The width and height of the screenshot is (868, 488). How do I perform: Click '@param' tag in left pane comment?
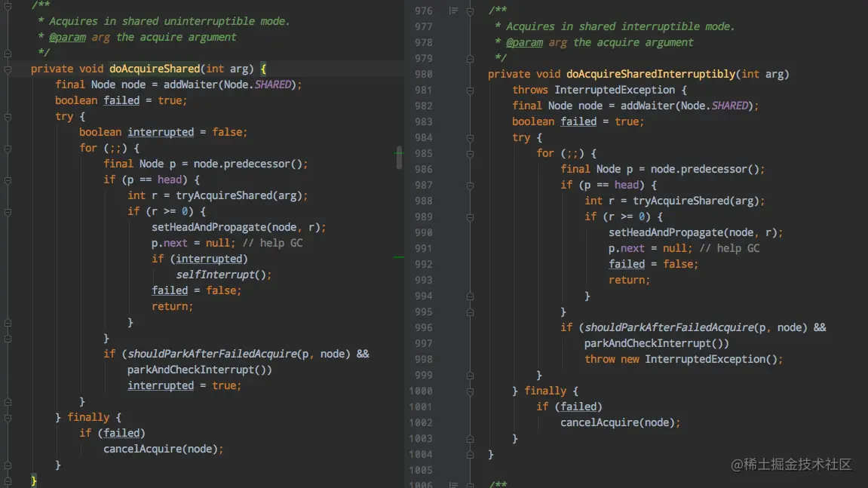pyautogui.click(x=68, y=37)
